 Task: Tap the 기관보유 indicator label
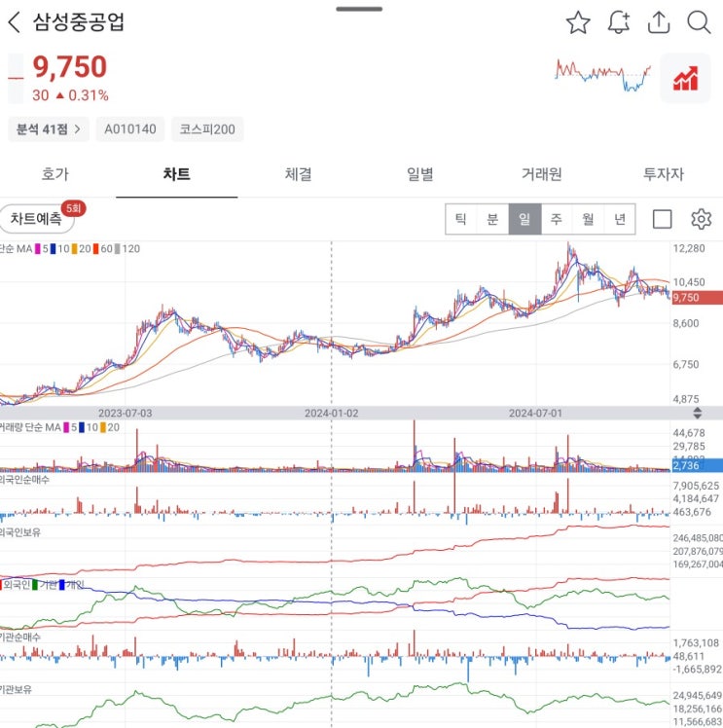pos(16,689)
